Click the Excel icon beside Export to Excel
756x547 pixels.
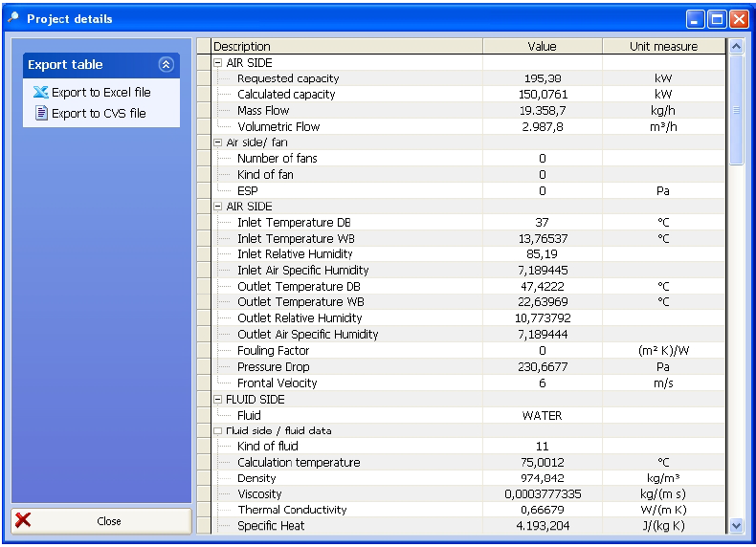tap(40, 93)
